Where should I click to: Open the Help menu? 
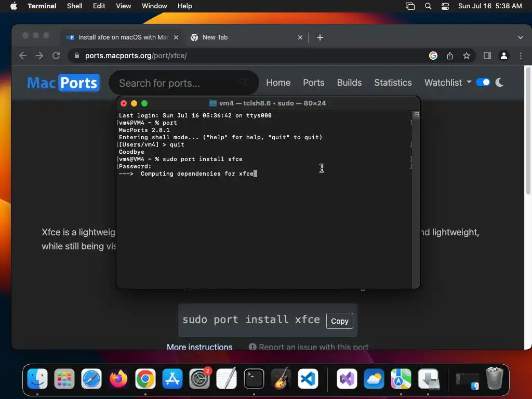[x=185, y=6]
